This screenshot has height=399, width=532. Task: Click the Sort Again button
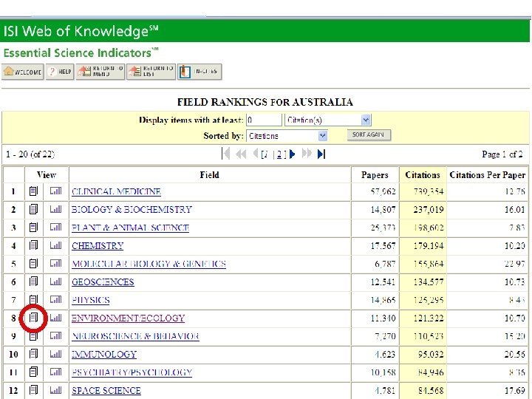coord(369,134)
